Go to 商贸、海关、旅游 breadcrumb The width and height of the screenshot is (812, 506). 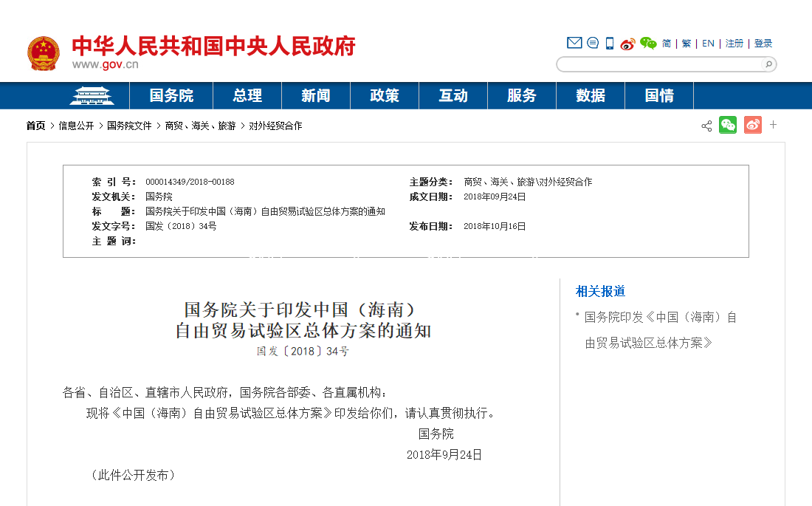click(x=200, y=126)
